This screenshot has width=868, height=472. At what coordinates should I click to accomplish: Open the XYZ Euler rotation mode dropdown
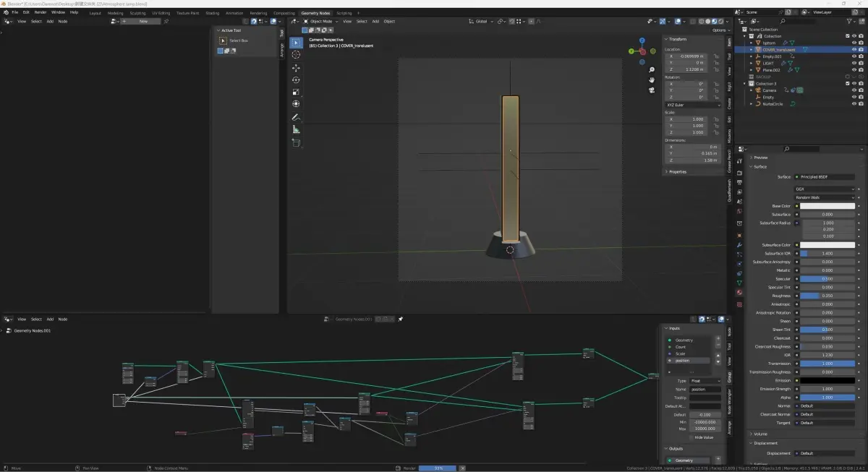(693, 105)
